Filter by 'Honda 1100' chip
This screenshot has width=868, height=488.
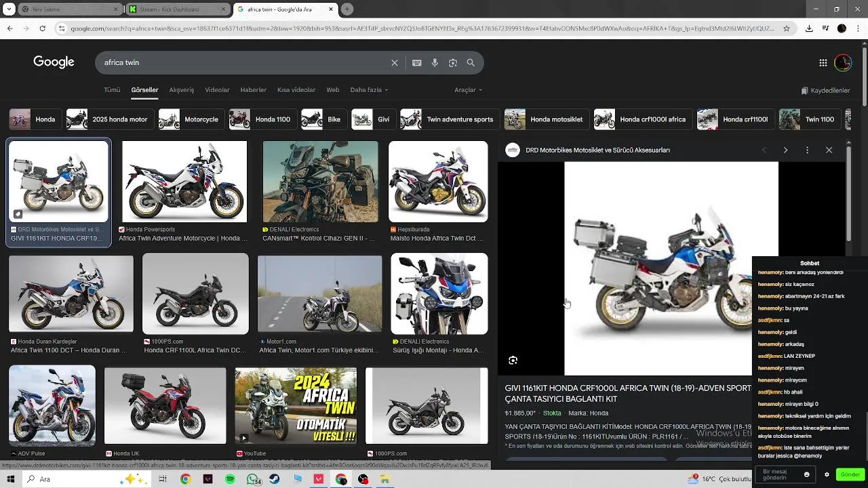coord(262,119)
